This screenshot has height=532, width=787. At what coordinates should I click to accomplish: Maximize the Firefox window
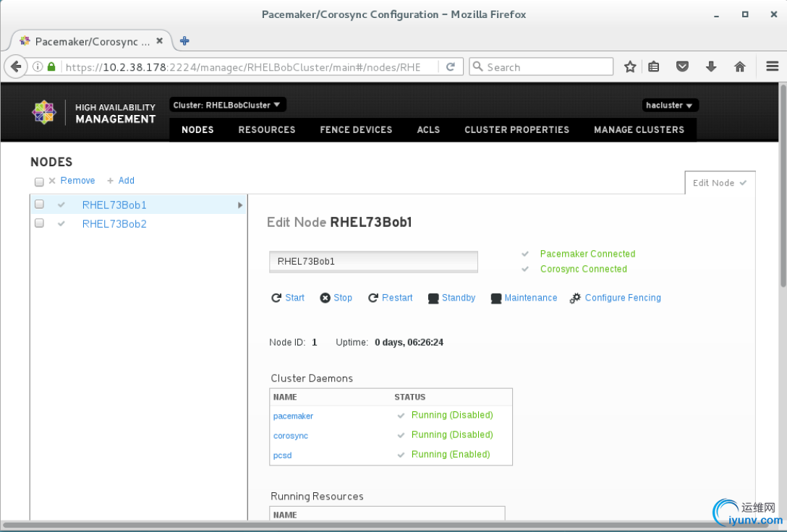pos(745,14)
